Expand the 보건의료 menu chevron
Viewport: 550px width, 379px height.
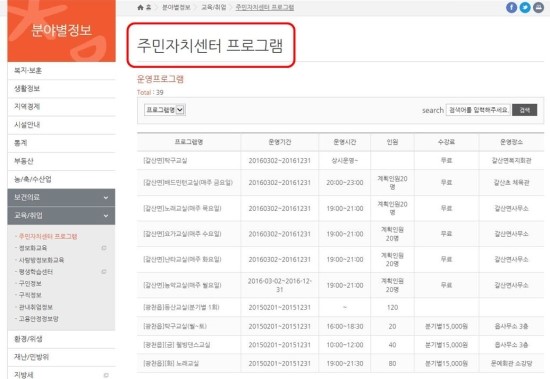point(106,198)
